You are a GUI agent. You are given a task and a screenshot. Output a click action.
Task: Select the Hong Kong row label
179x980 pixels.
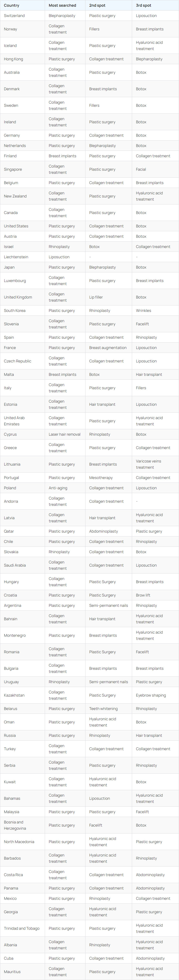[x=13, y=59]
